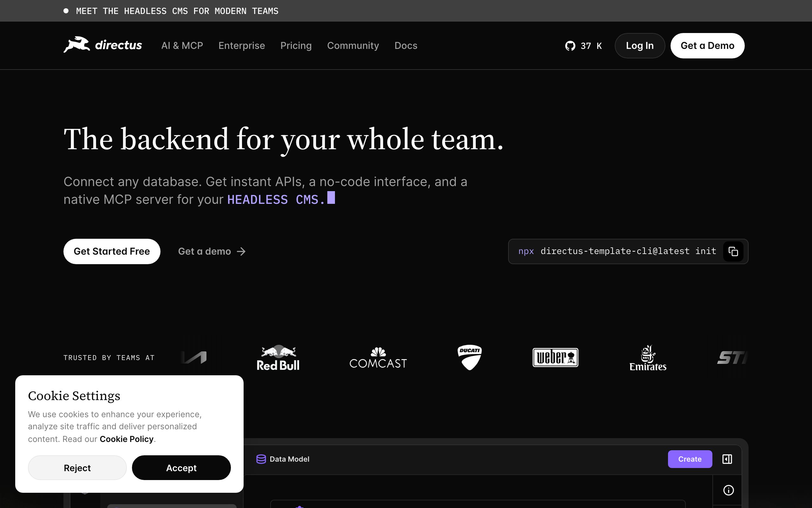This screenshot has width=812, height=508.
Task: Click the npx directus-template-cli command text
Action: (x=617, y=251)
